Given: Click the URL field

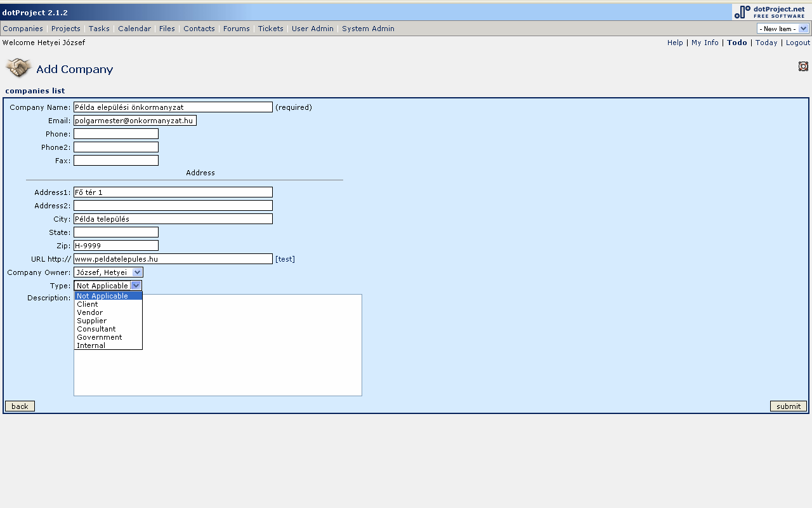Looking at the screenshot, I should point(173,259).
